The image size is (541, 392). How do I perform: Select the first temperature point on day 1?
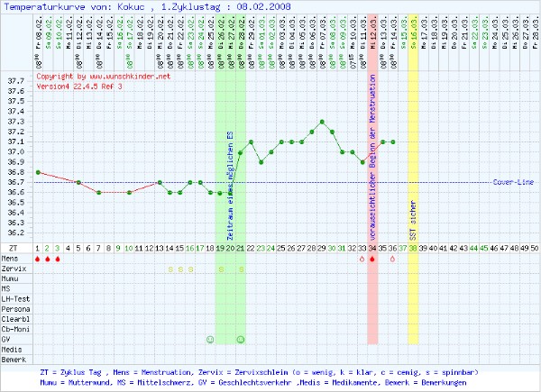point(37,172)
